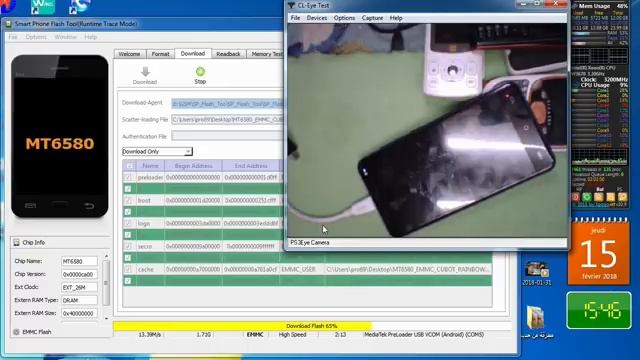Click the 13.39M/s transfer speed status
The image size is (640, 360).
(x=149, y=334)
